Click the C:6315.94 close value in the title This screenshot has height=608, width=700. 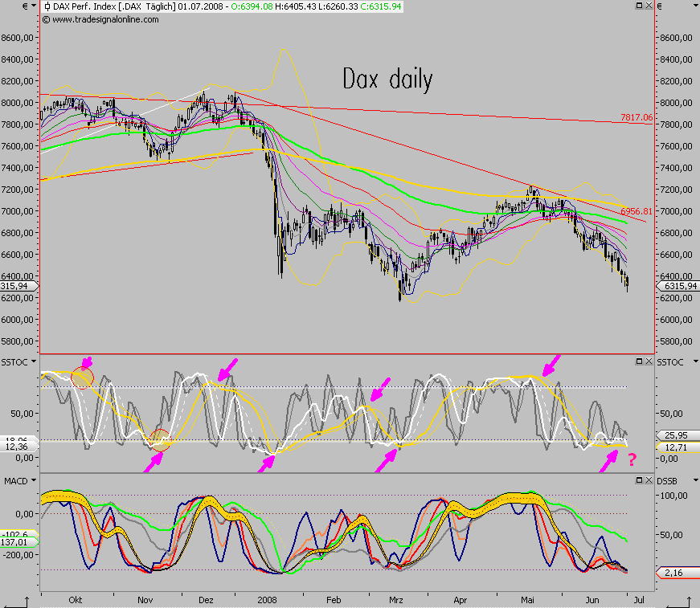coord(380,6)
